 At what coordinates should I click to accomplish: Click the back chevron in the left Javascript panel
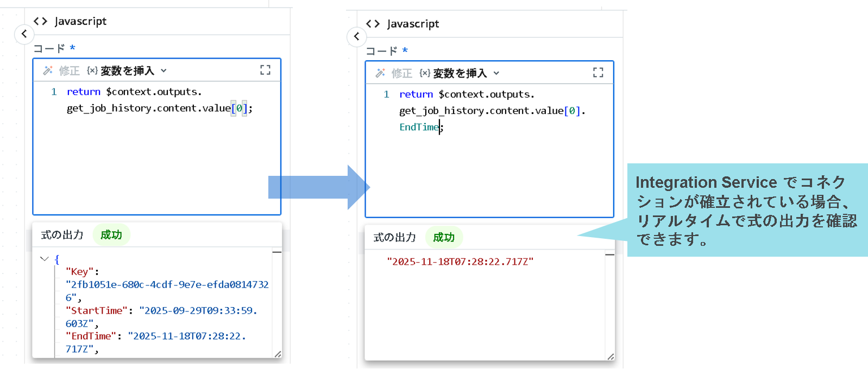(24, 34)
